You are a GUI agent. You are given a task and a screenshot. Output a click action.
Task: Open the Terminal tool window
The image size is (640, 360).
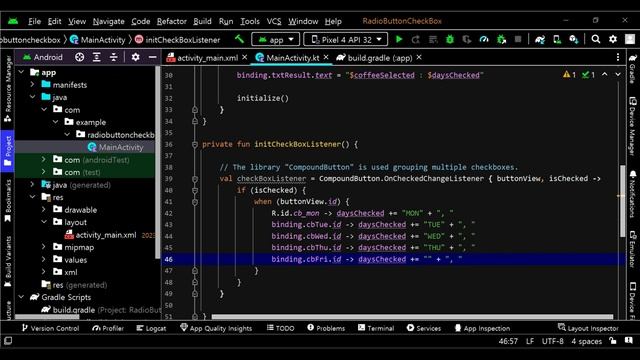pos(376,328)
